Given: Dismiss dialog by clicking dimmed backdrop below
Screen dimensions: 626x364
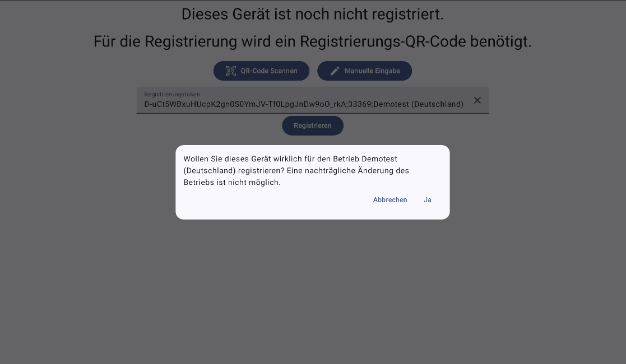Looking at the screenshot, I should [x=313, y=291].
